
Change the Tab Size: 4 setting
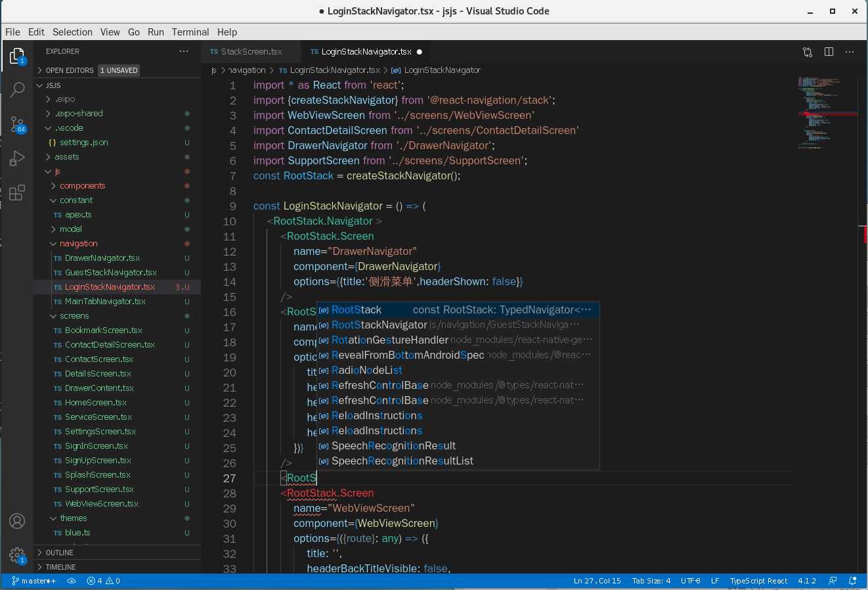[651, 581]
